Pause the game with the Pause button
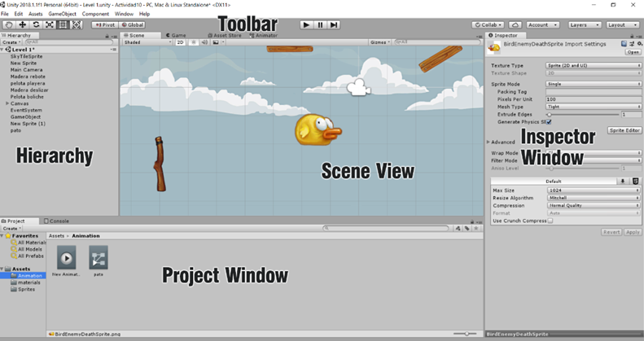Image resolution: width=644 pixels, height=341 pixels. click(x=320, y=25)
